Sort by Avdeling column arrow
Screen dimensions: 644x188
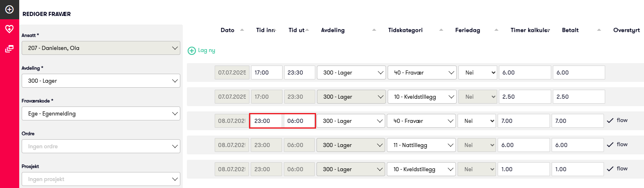(x=374, y=30)
